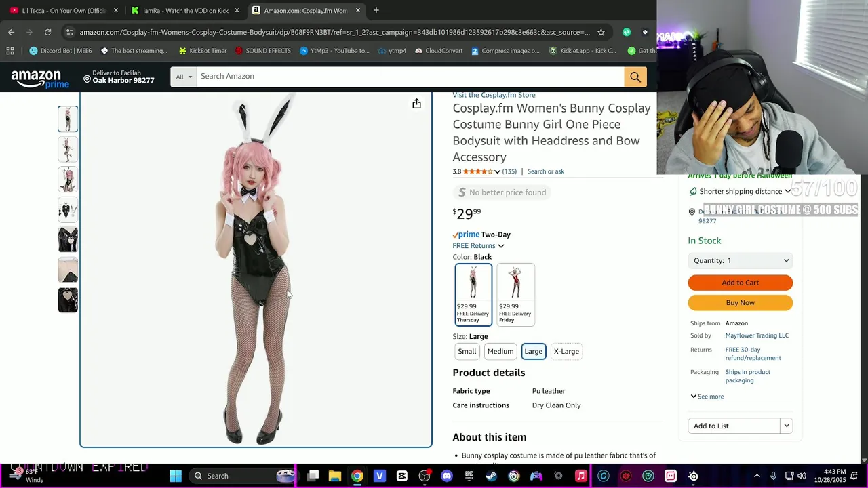The image size is (868, 488).
Task: Open the Quantity dropdown
Action: (741, 260)
